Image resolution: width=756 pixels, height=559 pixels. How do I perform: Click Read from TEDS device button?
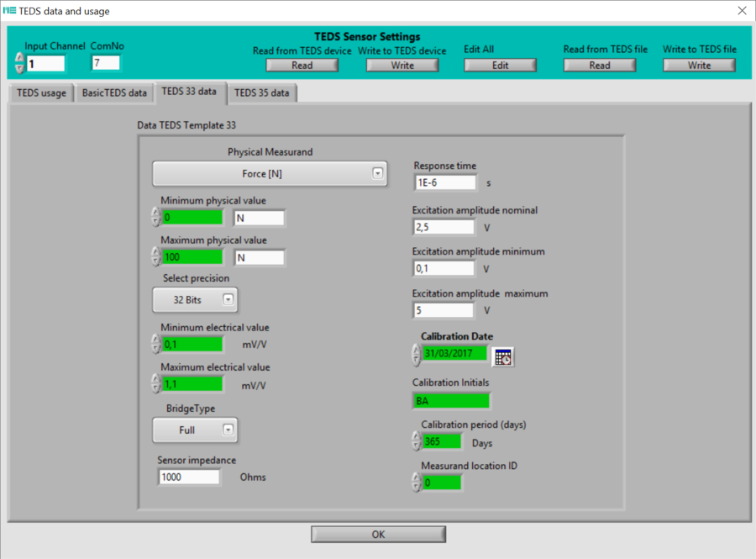tap(302, 65)
